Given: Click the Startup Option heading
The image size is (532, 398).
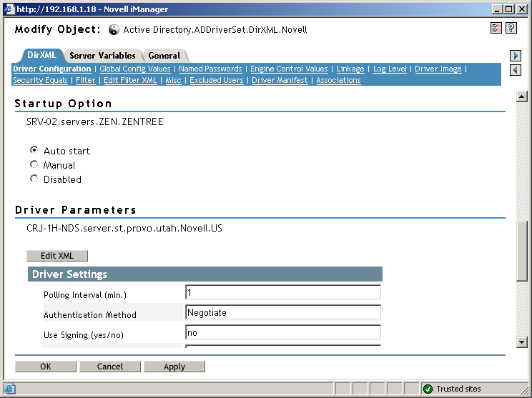Looking at the screenshot, I should click(63, 104).
